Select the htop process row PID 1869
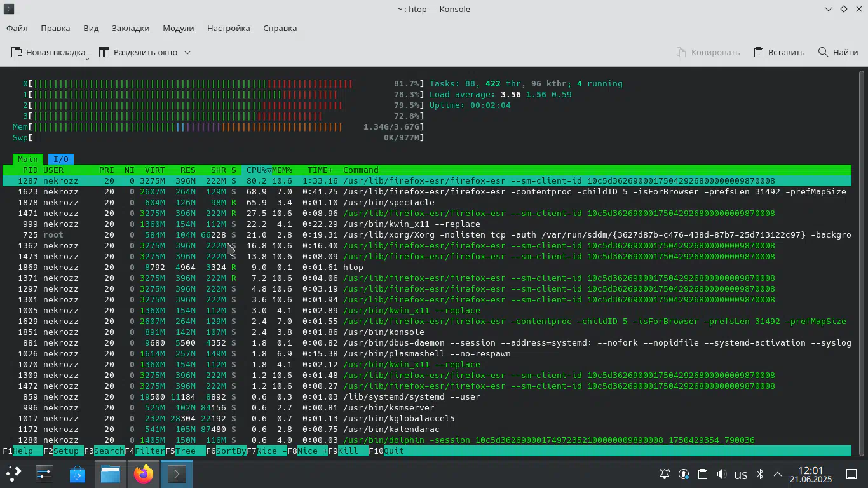Image resolution: width=868 pixels, height=488 pixels. (427, 267)
